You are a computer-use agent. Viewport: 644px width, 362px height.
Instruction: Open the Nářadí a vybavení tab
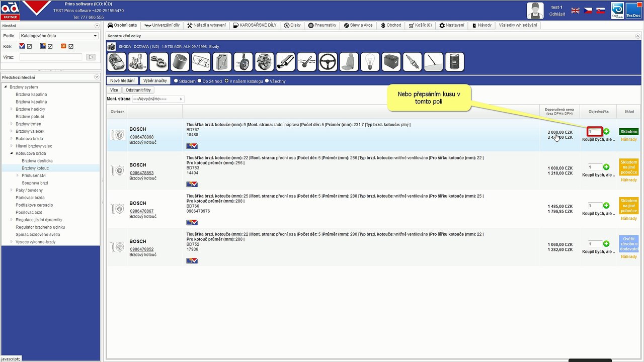(206, 25)
